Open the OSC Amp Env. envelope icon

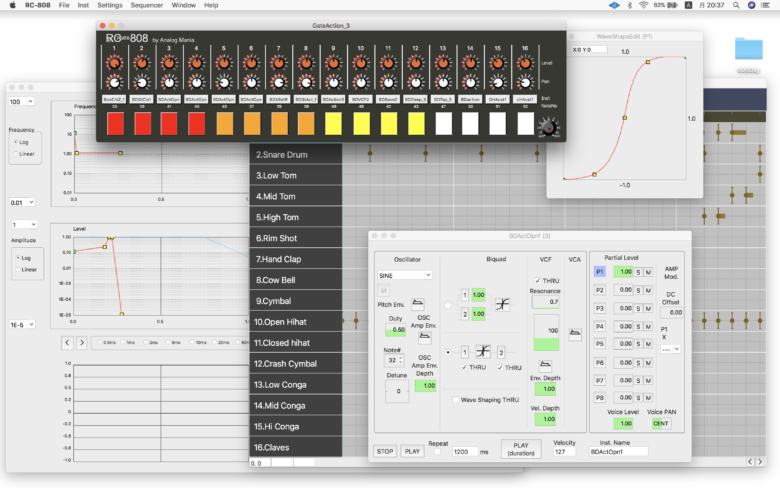pyautogui.click(x=424, y=337)
